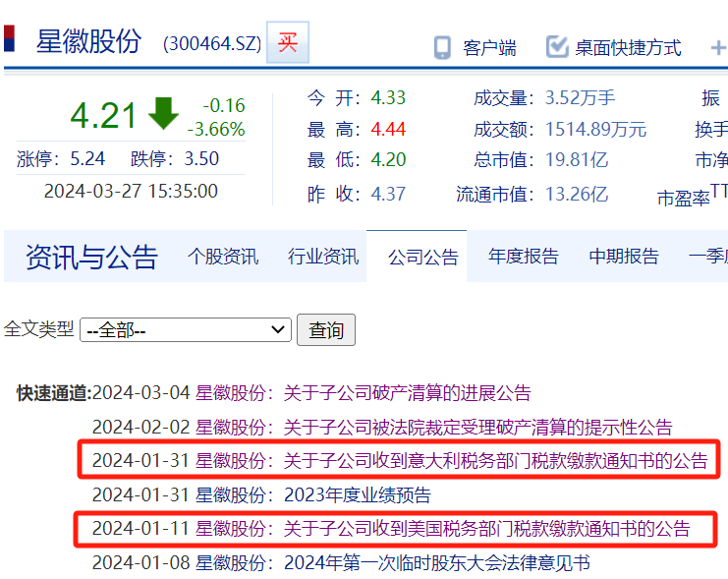Click the 资讯与公告 section heading
This screenshot has width=728, height=579.
[x=92, y=257]
